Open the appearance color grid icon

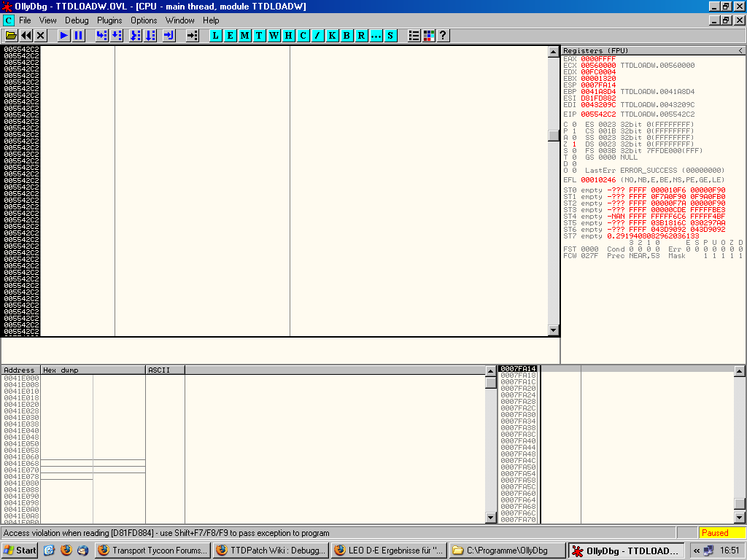429,36
